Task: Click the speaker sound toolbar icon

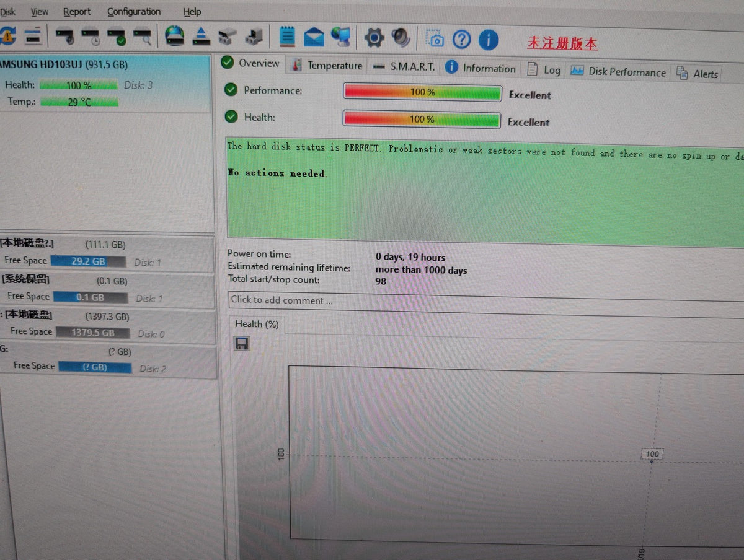Action: tap(401, 38)
